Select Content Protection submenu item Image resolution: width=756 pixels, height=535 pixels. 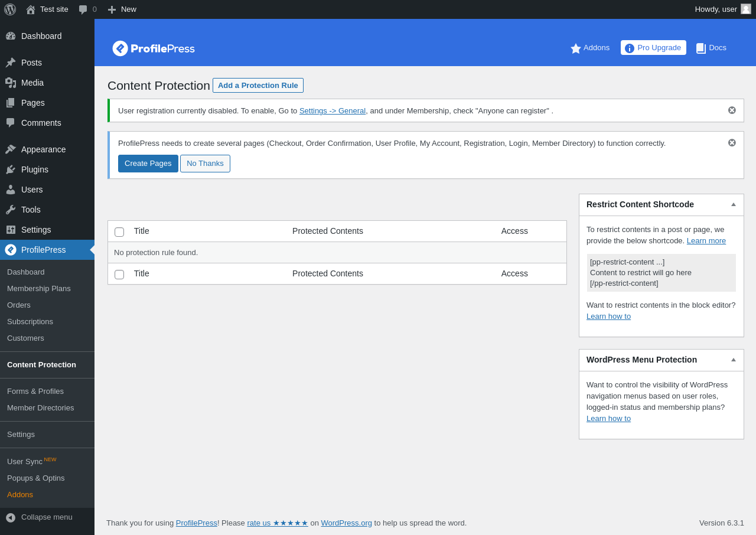tap(41, 364)
